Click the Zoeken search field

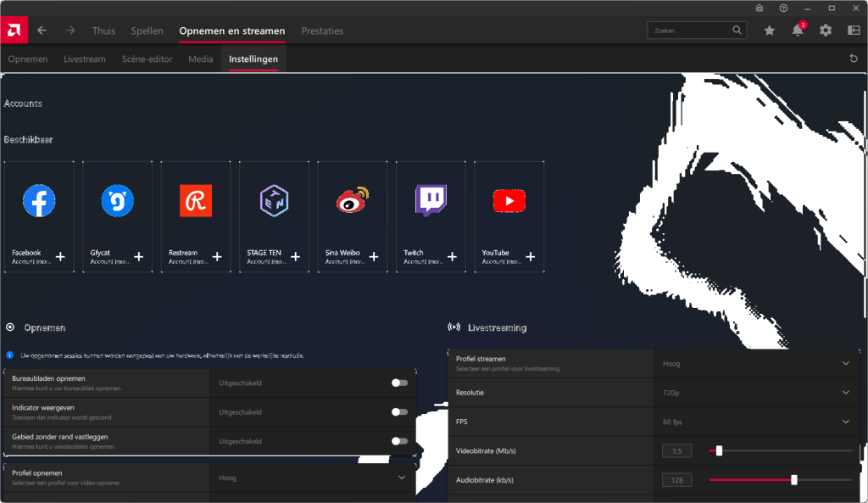[x=697, y=30]
